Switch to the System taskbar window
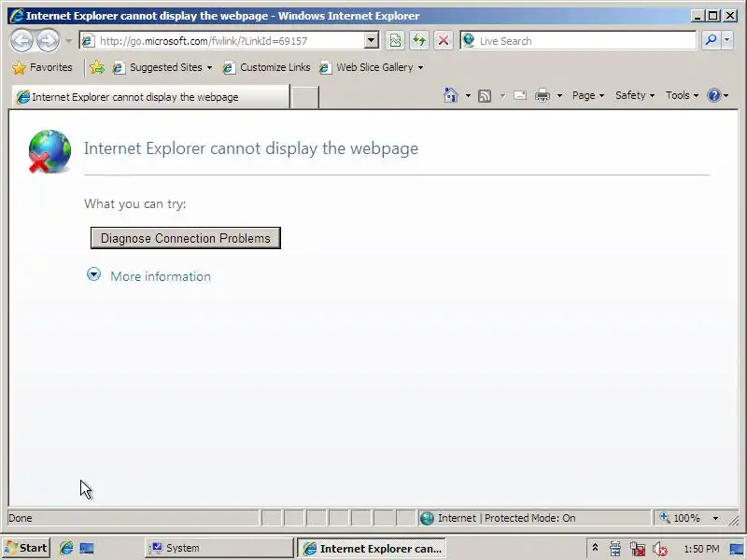This screenshot has width=747, height=560. pos(219,548)
